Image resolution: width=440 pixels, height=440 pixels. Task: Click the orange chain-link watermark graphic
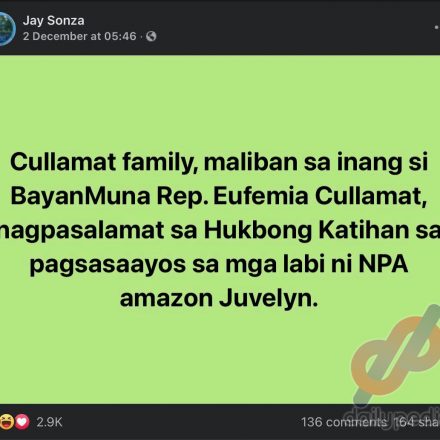[x=397, y=355]
